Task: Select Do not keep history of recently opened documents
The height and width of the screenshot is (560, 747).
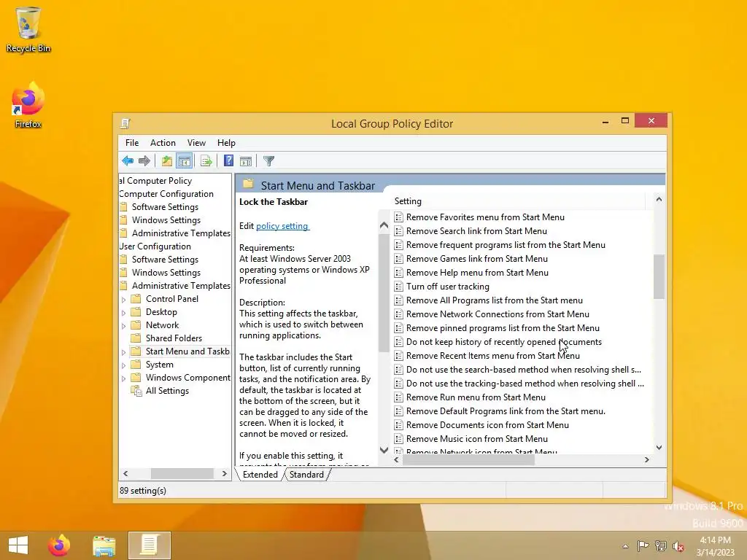Action: click(503, 342)
